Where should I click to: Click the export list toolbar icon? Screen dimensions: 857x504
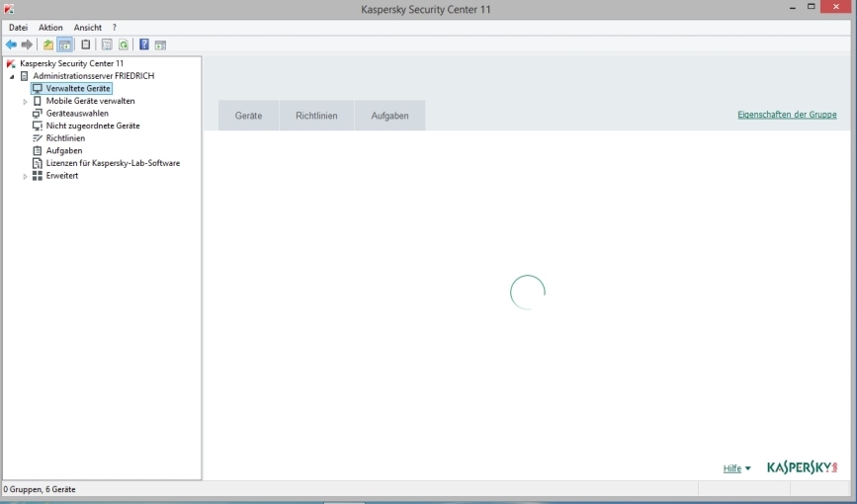click(x=107, y=44)
